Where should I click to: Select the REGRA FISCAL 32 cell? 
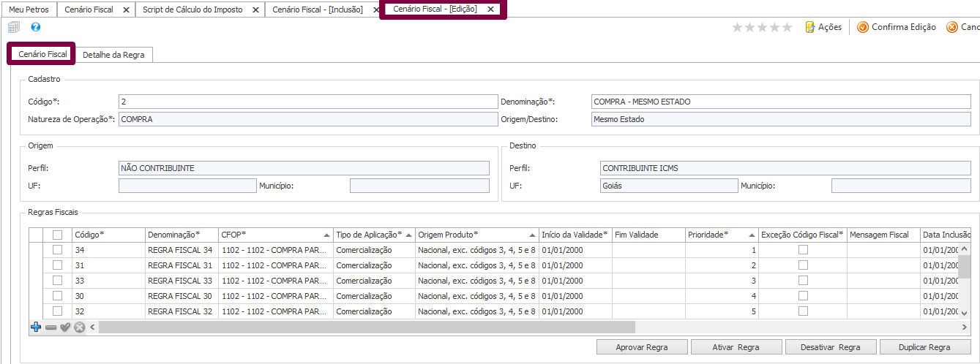pyautogui.click(x=182, y=311)
